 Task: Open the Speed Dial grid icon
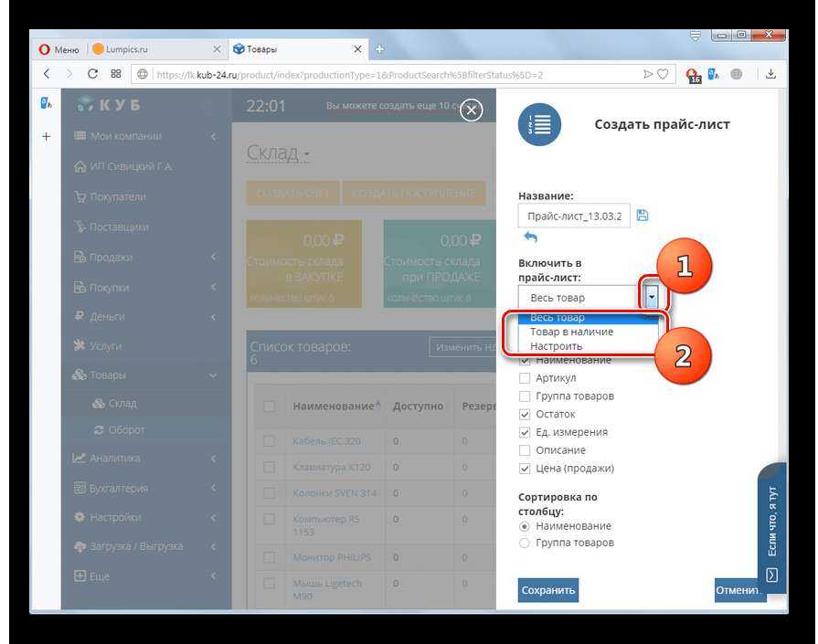(116, 74)
